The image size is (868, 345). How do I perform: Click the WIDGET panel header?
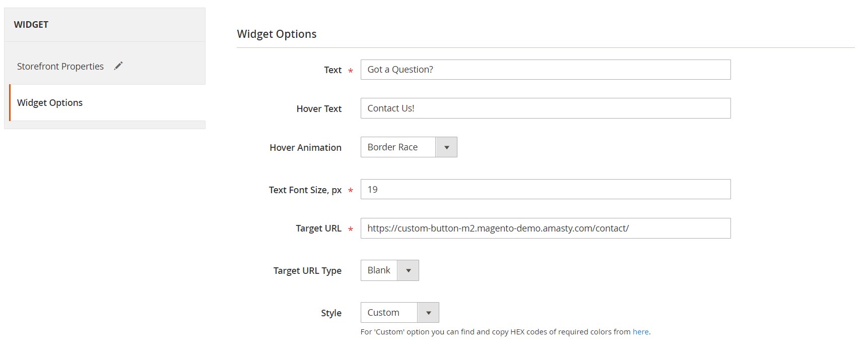31,25
